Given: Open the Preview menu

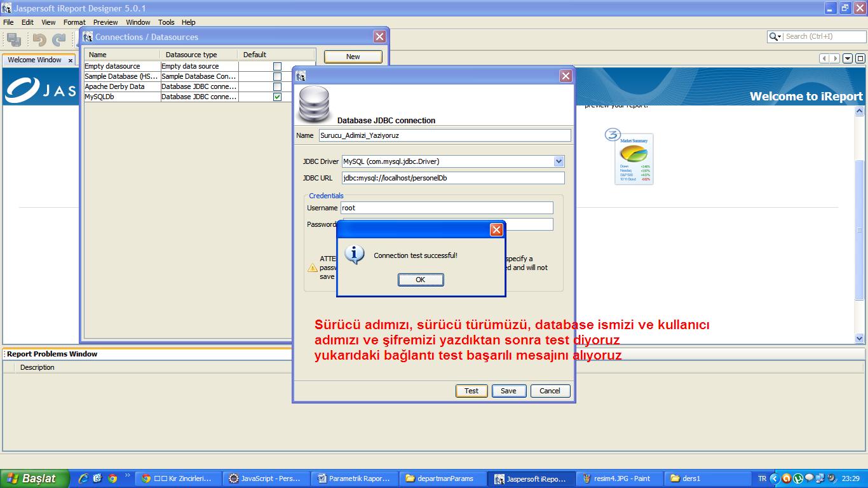Looking at the screenshot, I should point(105,22).
